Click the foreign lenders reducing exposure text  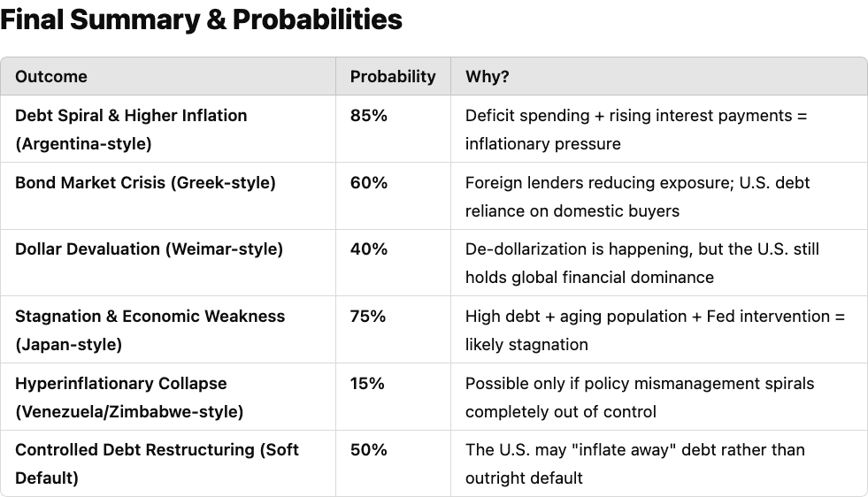637,196
